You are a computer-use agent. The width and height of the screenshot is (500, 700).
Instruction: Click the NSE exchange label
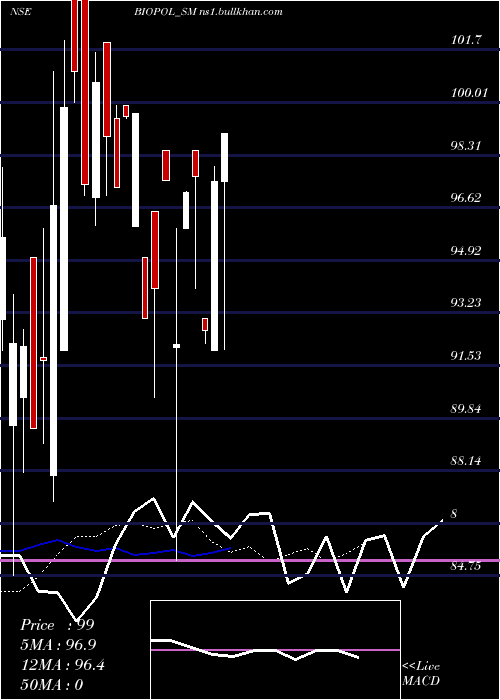click(21, 12)
